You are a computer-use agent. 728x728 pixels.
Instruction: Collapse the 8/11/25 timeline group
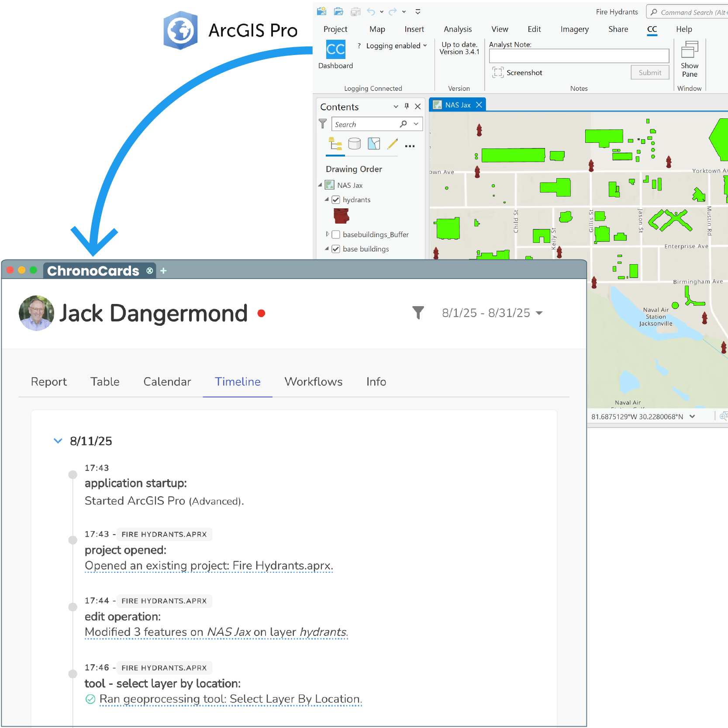(58, 441)
